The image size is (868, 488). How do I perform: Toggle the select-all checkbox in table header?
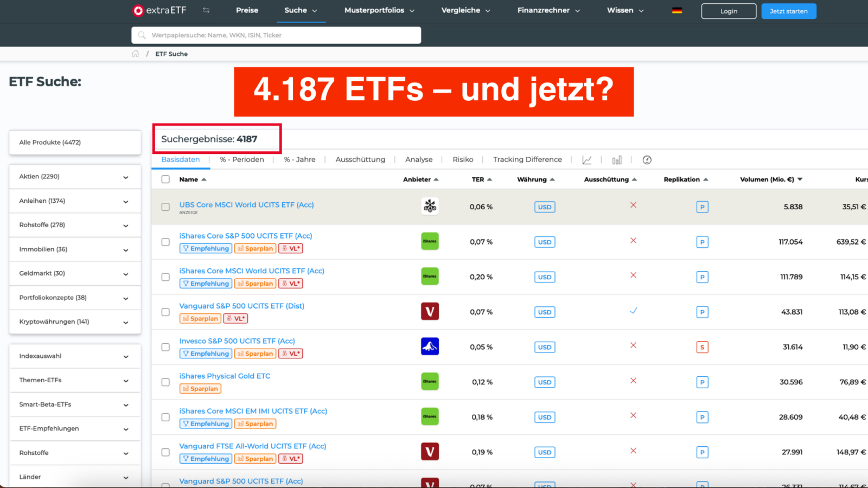click(x=165, y=179)
